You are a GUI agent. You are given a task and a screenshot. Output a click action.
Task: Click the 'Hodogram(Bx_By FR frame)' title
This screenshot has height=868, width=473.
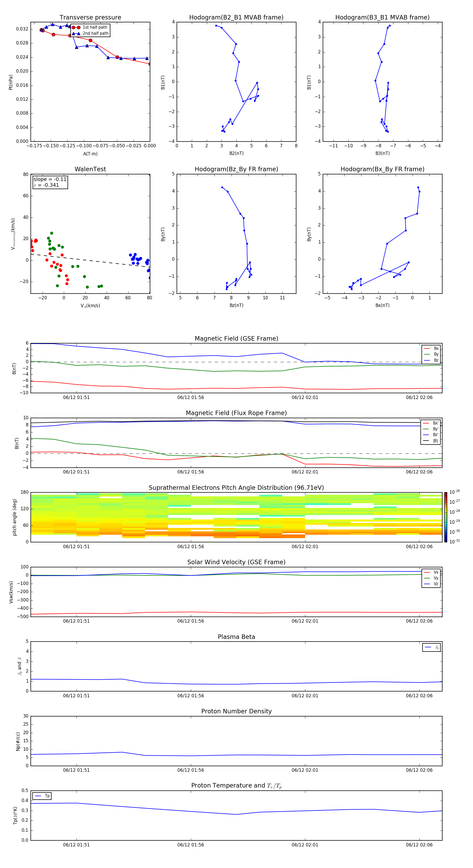click(382, 169)
